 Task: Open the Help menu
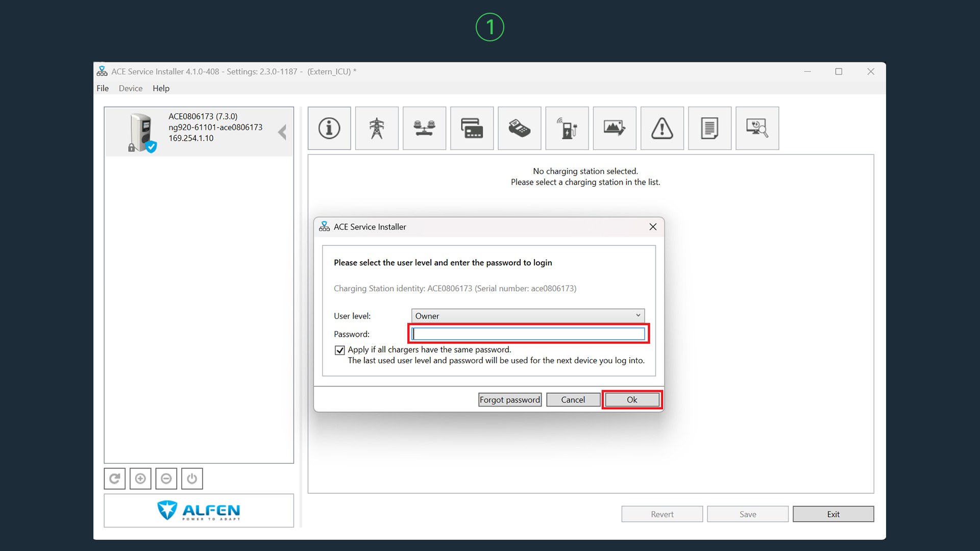click(x=161, y=88)
